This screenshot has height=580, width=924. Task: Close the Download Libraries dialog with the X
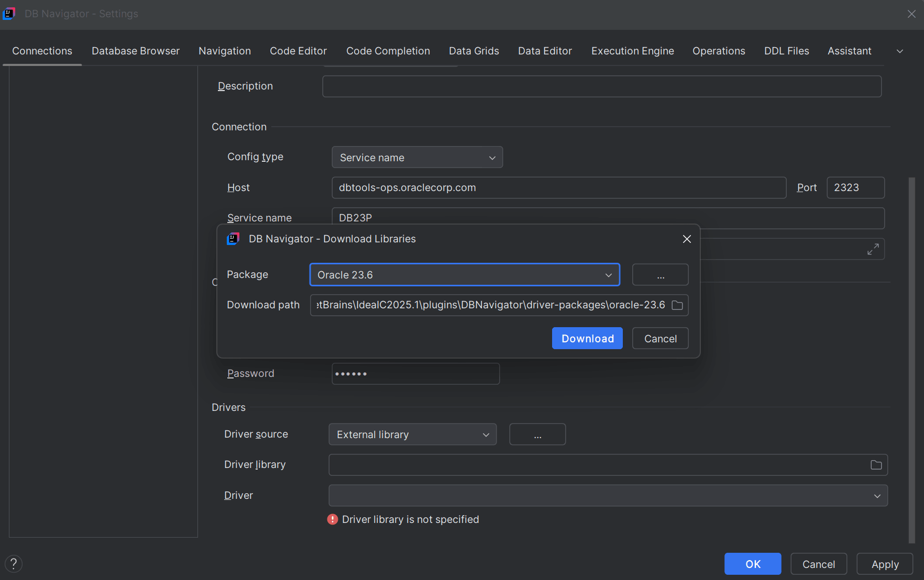tap(687, 239)
